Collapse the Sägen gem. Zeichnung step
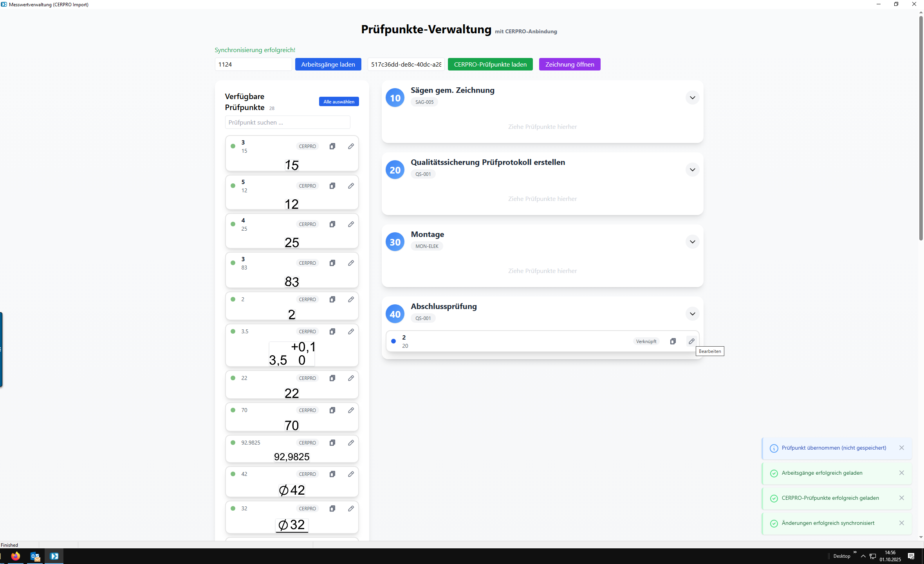Image resolution: width=924 pixels, height=564 pixels. point(692,98)
